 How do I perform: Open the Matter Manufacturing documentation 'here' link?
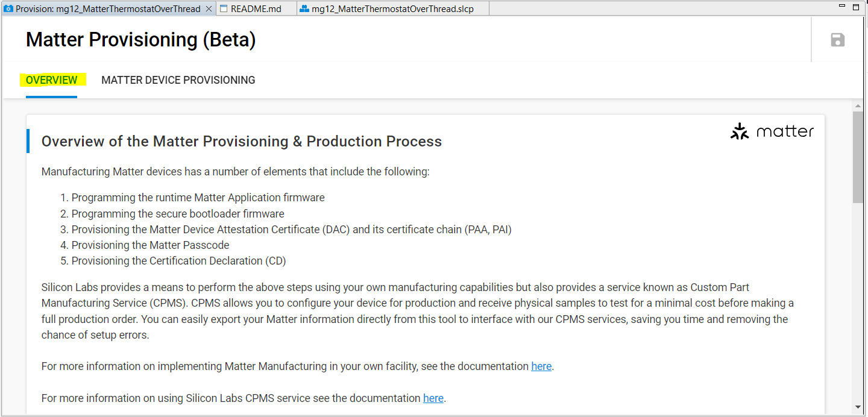[541, 366]
